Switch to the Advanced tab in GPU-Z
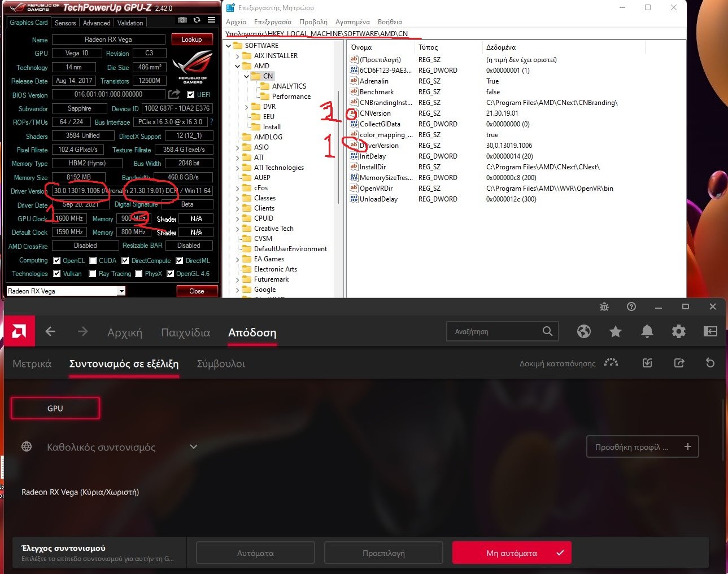 tap(97, 23)
